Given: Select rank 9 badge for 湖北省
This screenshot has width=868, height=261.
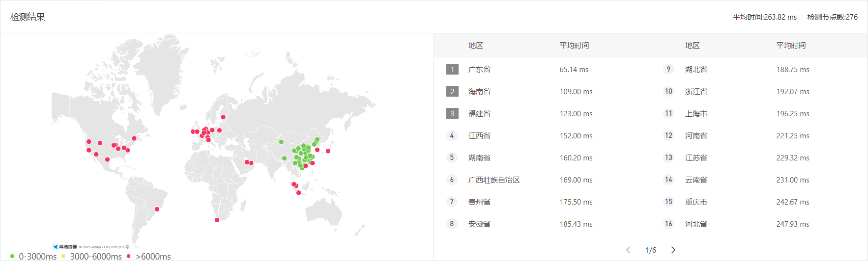Looking at the screenshot, I should point(668,69).
